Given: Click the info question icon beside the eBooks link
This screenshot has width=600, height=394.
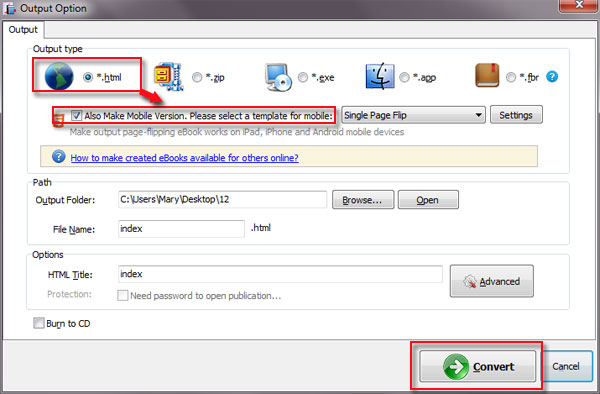Looking at the screenshot, I should [x=59, y=156].
